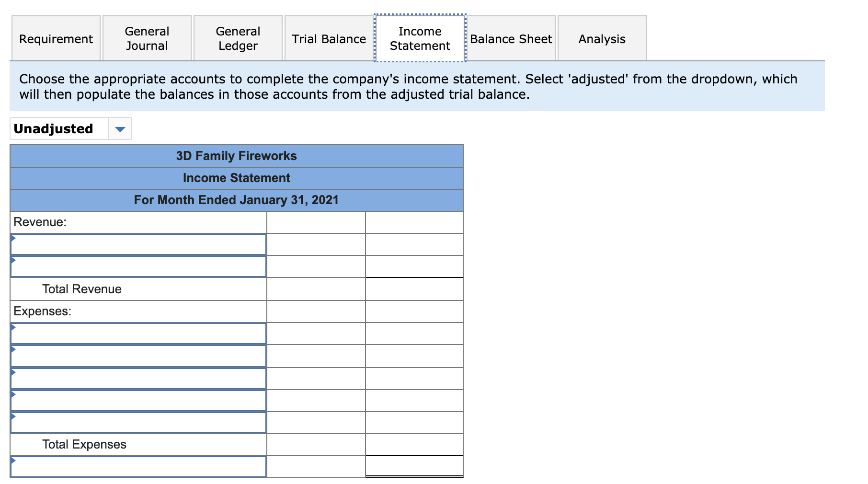868x484 pixels.
Task: Click the Total Expenses amount cell
Action: click(414, 445)
